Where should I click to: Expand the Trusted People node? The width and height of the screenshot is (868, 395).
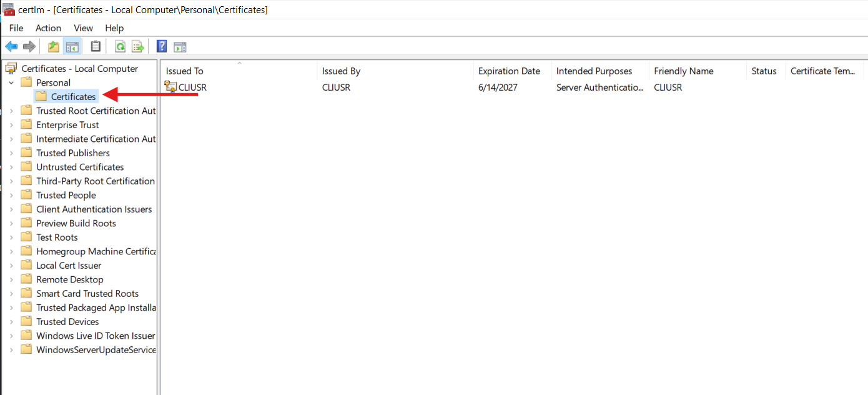[11, 195]
